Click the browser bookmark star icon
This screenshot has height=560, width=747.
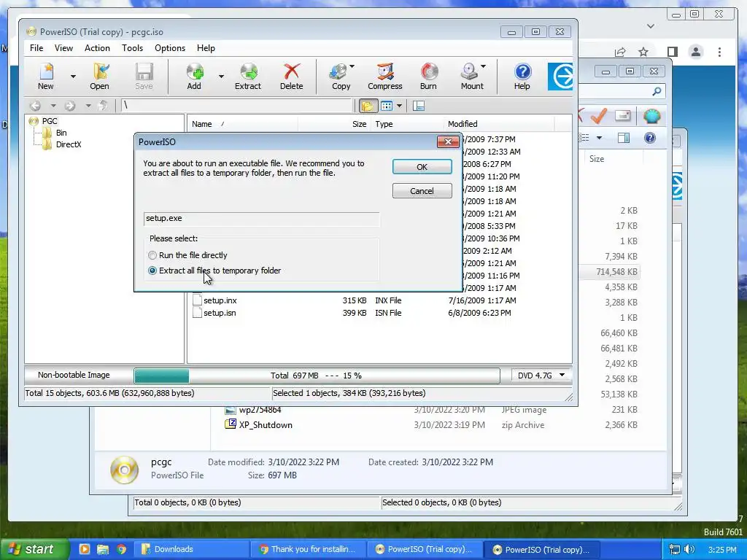[643, 52]
